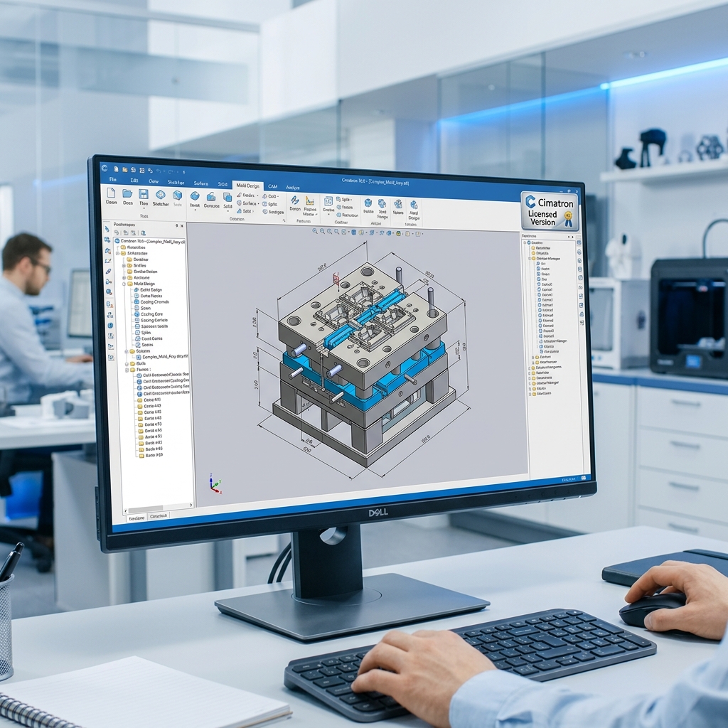This screenshot has width=728, height=728.
Task: Click the blank page icon in the ribbon
Action: (x=111, y=193)
